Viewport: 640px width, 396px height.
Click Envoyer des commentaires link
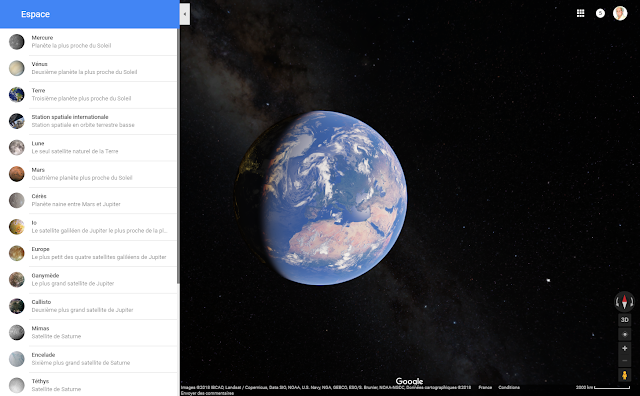pyautogui.click(x=207, y=393)
